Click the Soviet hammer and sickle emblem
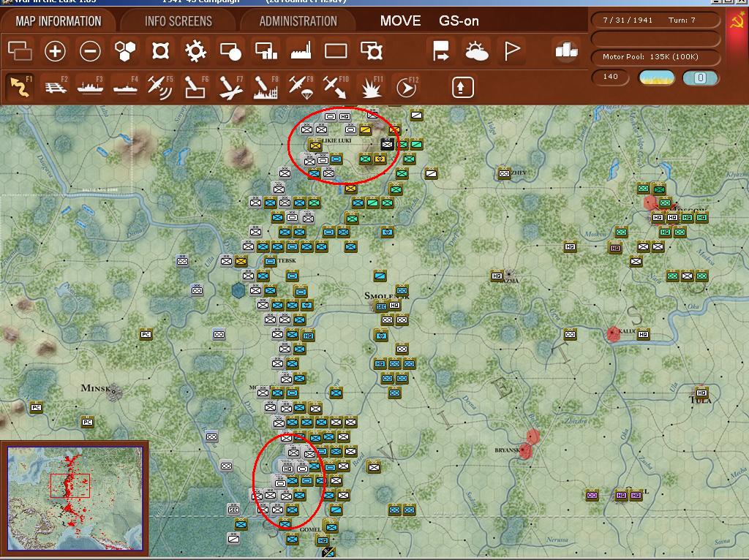This screenshot has height=560, width=749. 738,21
